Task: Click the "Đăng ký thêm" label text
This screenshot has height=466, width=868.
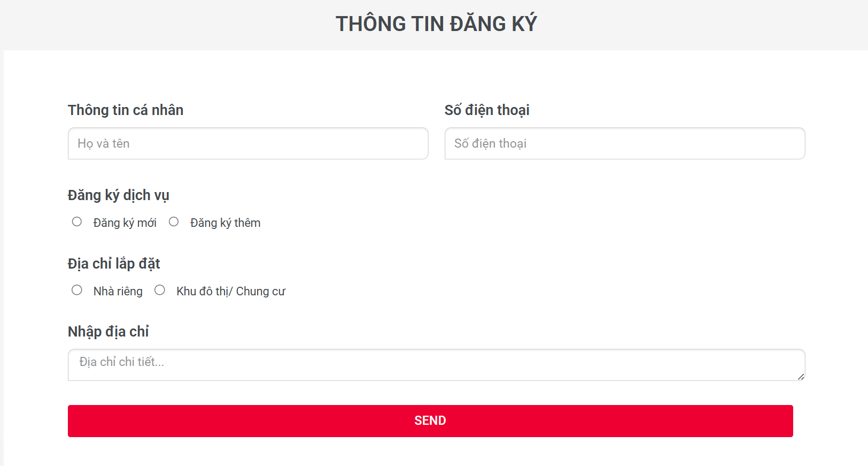Action: (225, 223)
